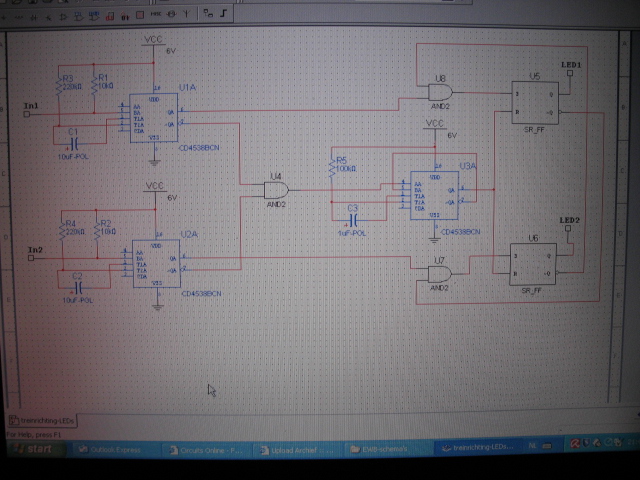Click the Place Hierarchical Block icon
Image resolution: width=640 pixels, height=480 pixels.
click(x=208, y=14)
